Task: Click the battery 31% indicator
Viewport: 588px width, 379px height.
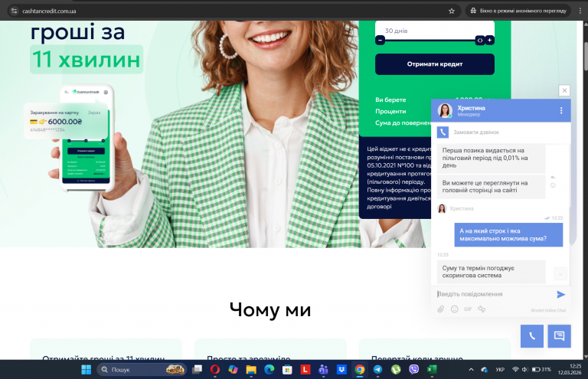Action: 541,370
